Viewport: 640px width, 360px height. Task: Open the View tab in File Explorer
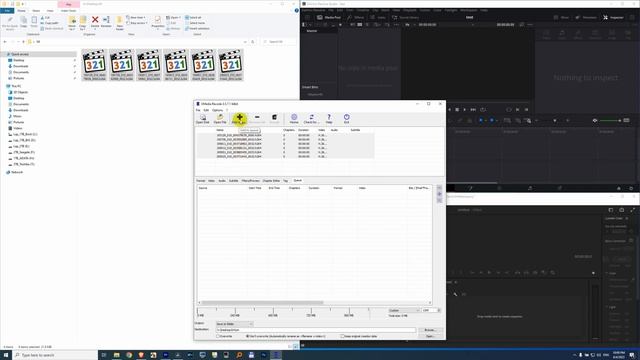[50, 11]
